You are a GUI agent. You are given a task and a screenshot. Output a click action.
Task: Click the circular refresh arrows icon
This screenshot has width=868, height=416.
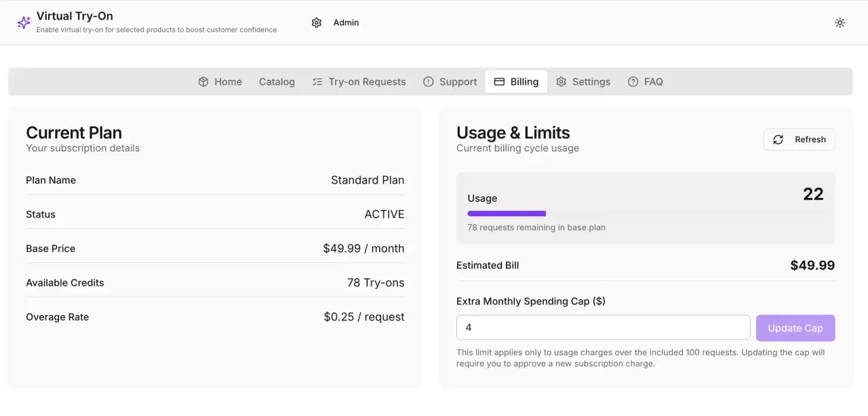click(x=778, y=140)
